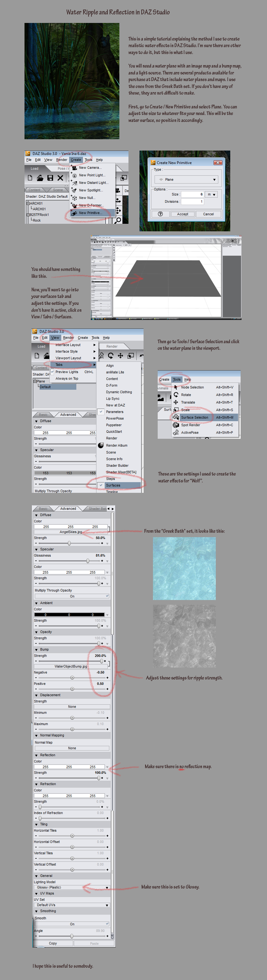The height and width of the screenshot is (980, 267).
Task: Click the Save disk icon in toolbar
Action: click(x=50, y=178)
